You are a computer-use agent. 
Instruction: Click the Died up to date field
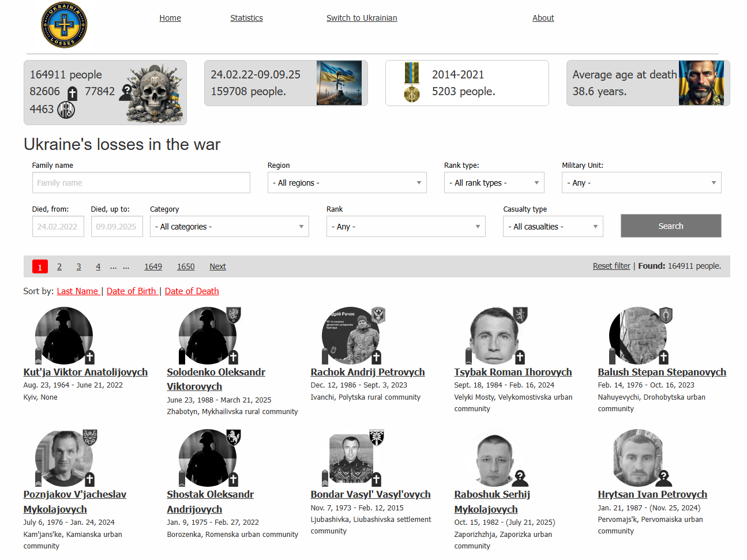point(117,227)
